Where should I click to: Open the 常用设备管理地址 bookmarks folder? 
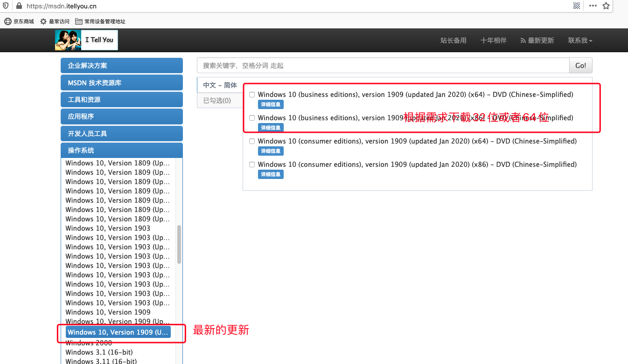(x=100, y=21)
